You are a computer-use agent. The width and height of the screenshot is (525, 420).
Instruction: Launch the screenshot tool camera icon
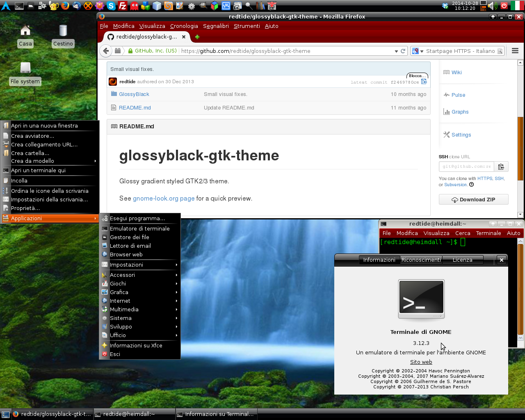pyautogui.click(x=237, y=6)
